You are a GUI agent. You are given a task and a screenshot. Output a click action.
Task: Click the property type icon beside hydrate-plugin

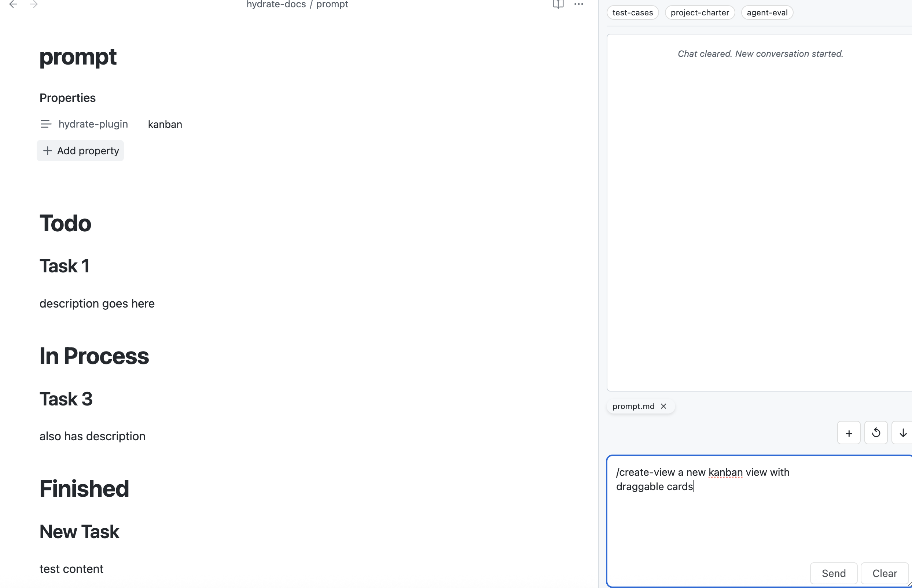[x=46, y=124]
